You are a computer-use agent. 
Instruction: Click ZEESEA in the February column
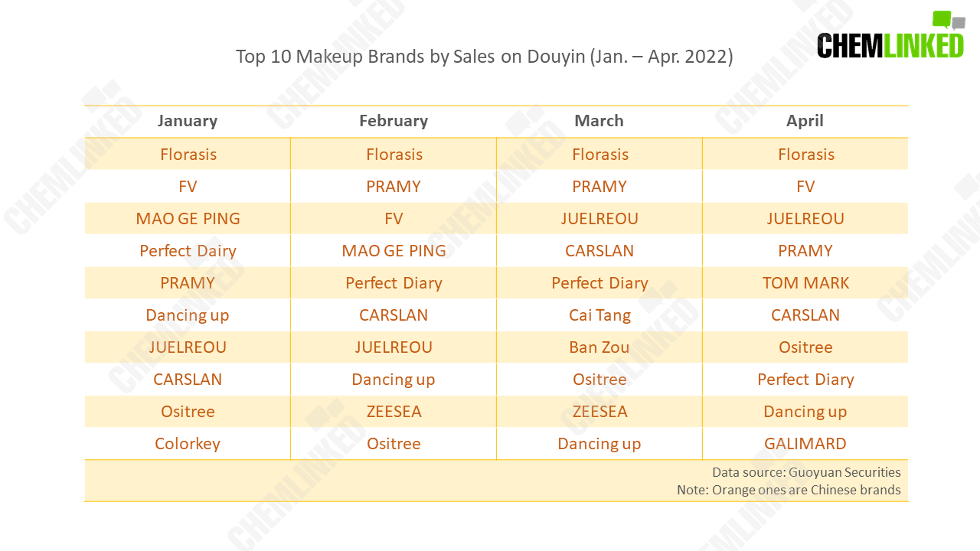[394, 412]
